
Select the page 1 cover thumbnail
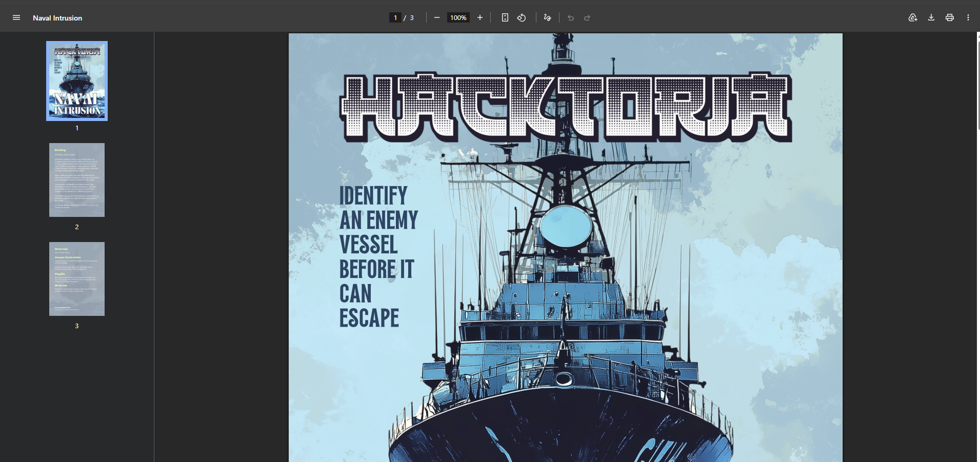pyautogui.click(x=77, y=81)
